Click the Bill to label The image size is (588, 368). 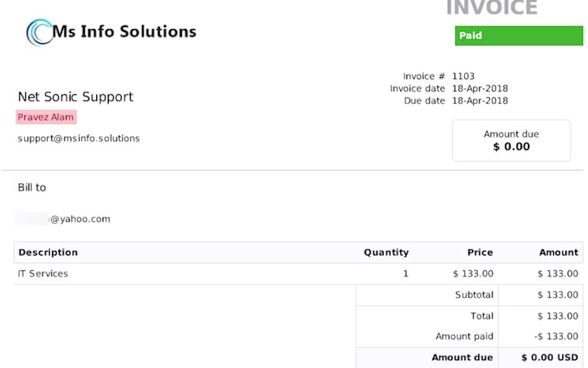pos(32,188)
